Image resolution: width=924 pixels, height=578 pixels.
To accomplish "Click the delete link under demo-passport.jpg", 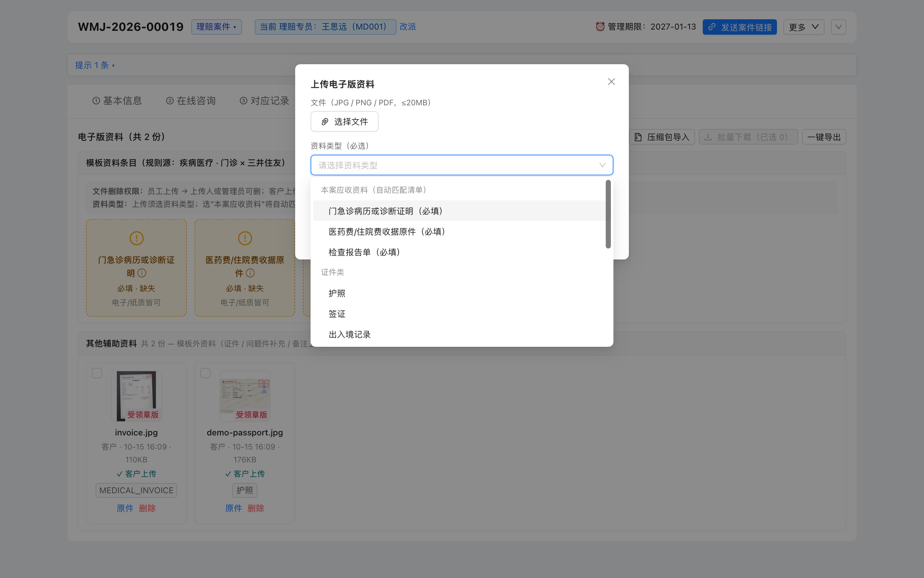I will tap(256, 508).
